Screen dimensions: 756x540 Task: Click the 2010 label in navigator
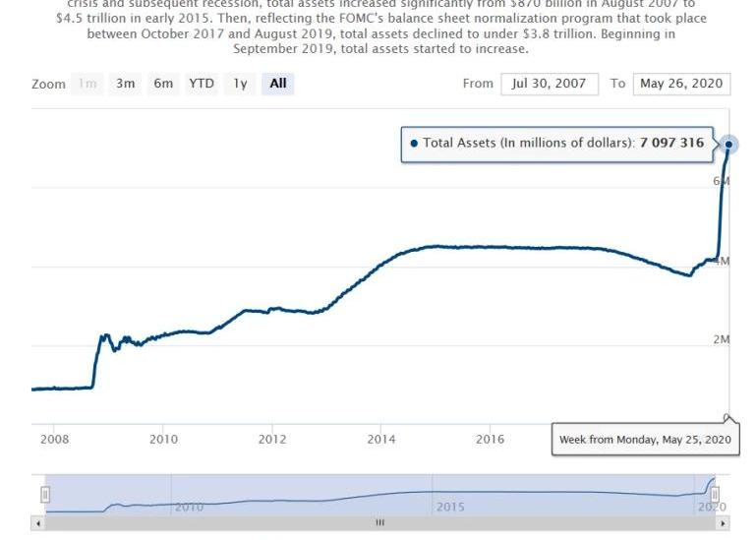click(189, 507)
